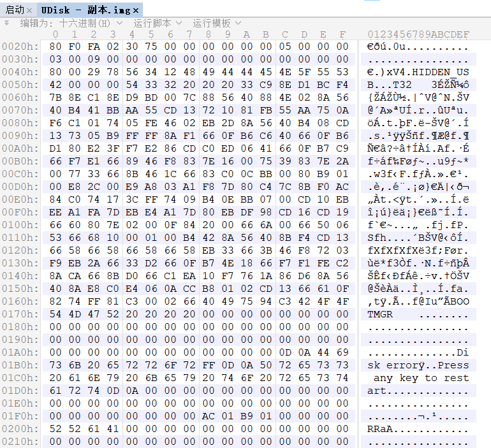Click byte B9 in row 0090h
This screenshot has width=491, height=448.
pos(113,136)
